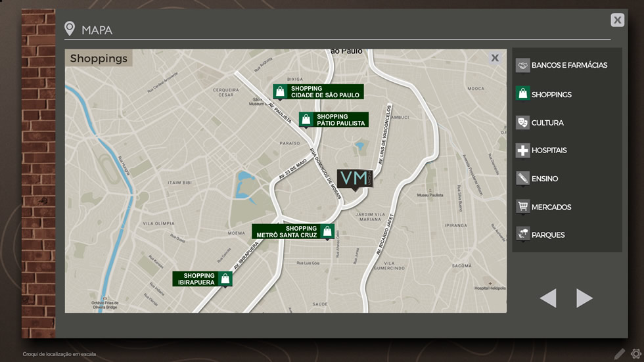Select the Hospitais cross icon
This screenshot has width=644, height=362.
click(x=522, y=150)
